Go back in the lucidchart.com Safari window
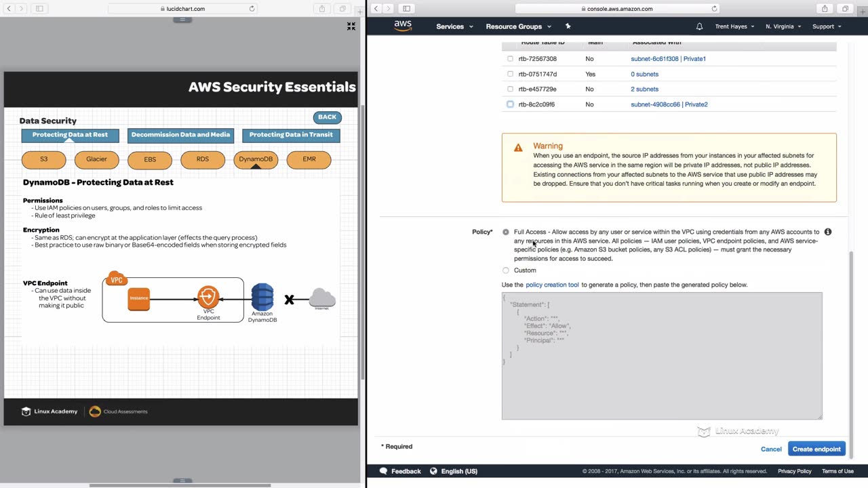Screen dimensions: 868x488 tap(9, 9)
